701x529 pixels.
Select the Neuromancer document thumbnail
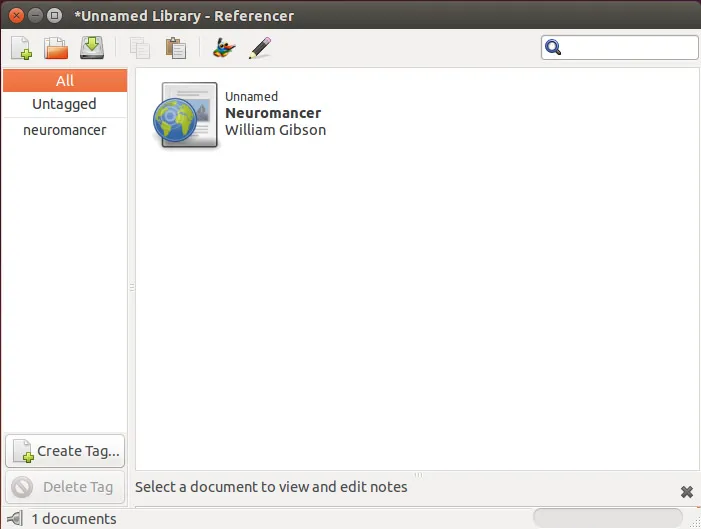[x=187, y=116]
